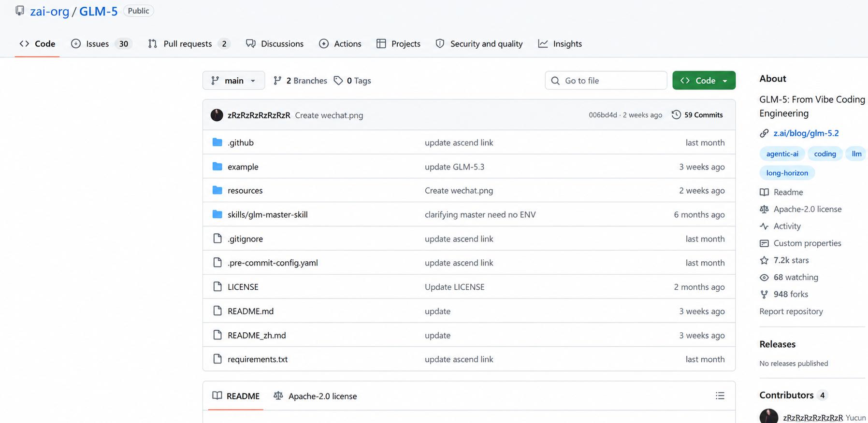
Task: Click the book icon beside Readme in About
Action: click(x=764, y=192)
